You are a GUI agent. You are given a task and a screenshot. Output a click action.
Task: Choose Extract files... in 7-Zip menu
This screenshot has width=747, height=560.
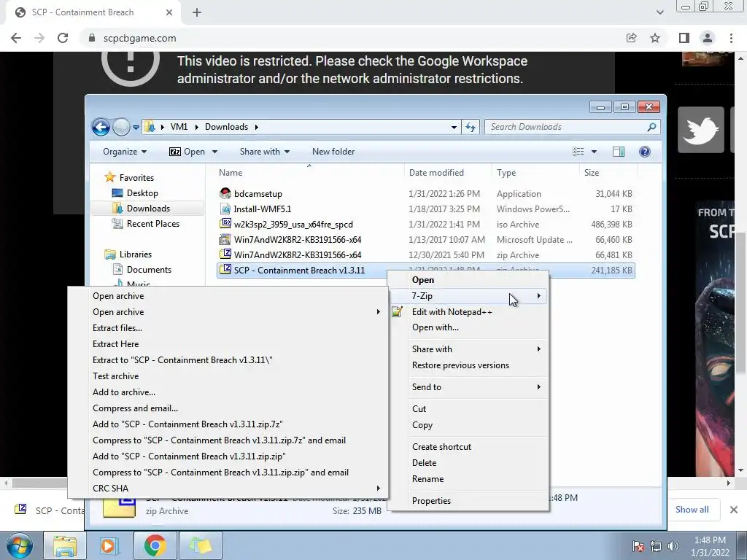228,328
